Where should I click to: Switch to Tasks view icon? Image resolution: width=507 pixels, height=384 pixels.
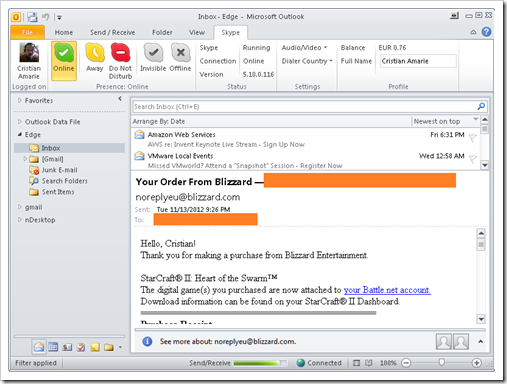tap(81, 347)
